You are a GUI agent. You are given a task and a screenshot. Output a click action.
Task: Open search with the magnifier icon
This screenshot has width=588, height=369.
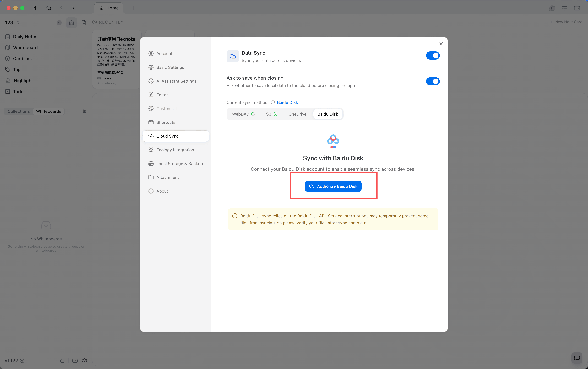[x=49, y=8]
